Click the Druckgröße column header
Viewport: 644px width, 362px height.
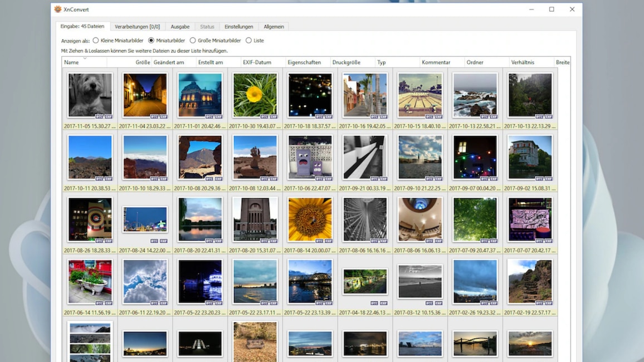(x=353, y=62)
